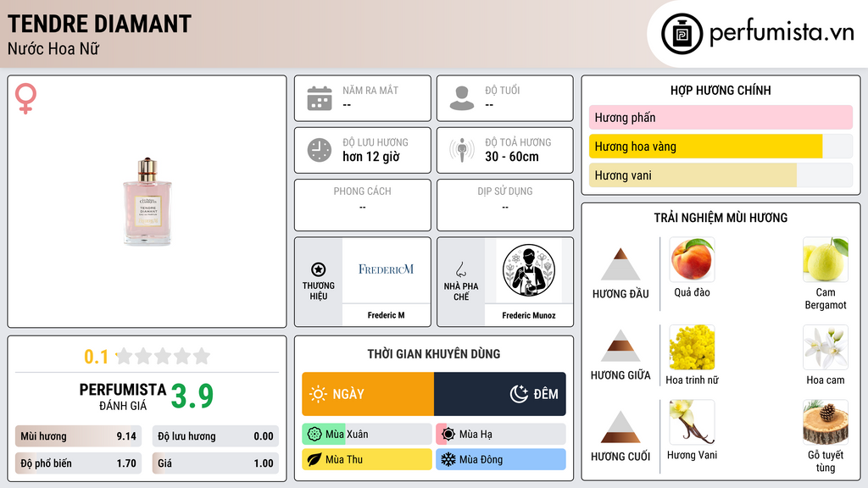Click the star badge icon above Thương hiệu
868x488 pixels.
[319, 269]
